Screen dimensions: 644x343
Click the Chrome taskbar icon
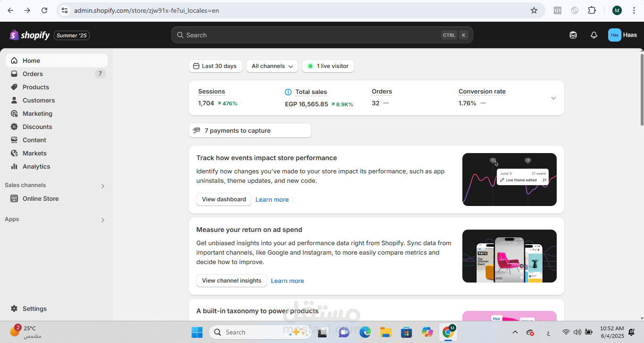point(448,332)
